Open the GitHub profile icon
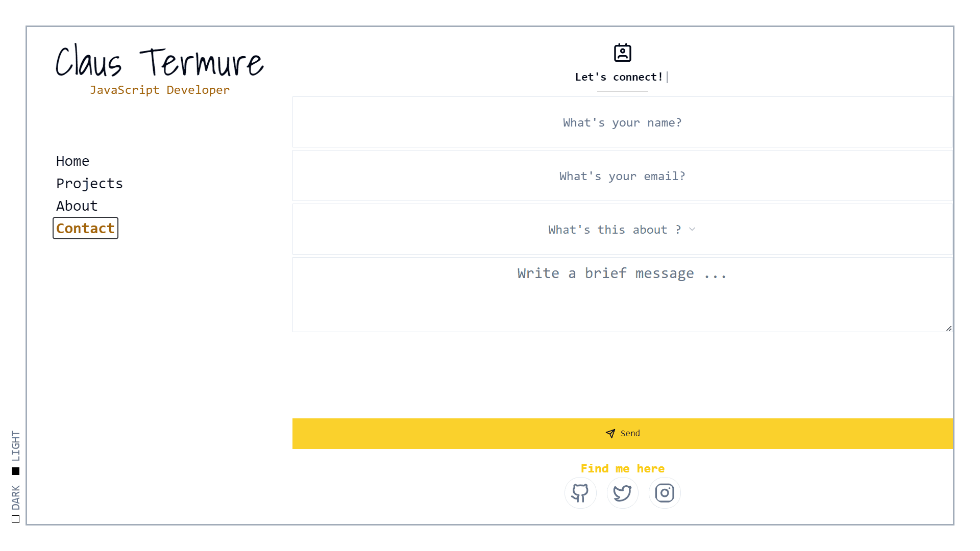 580,493
